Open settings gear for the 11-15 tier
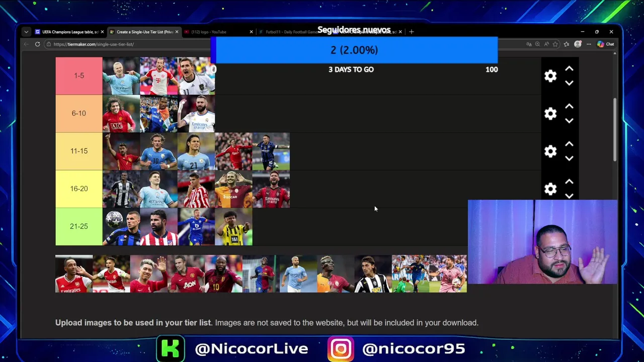The height and width of the screenshot is (362, 644). pyautogui.click(x=550, y=151)
